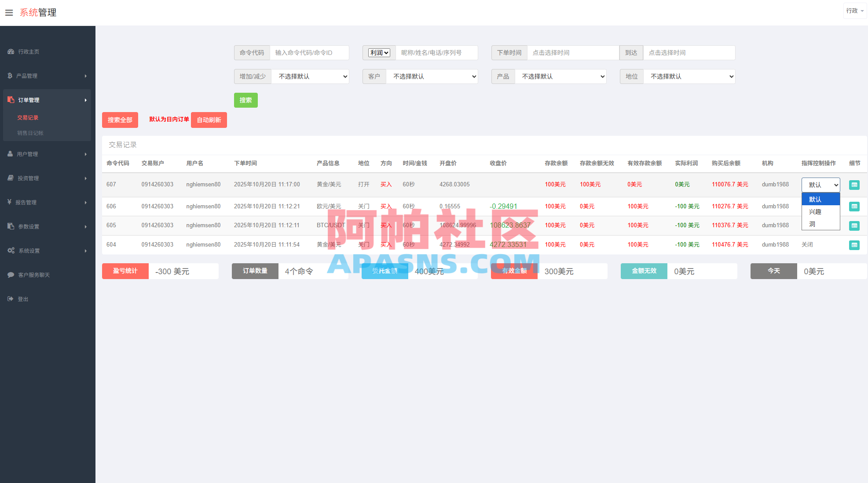Image resolution: width=868 pixels, height=483 pixels.
Task: Open 参数设置 in the sidebar
Action: [28, 226]
